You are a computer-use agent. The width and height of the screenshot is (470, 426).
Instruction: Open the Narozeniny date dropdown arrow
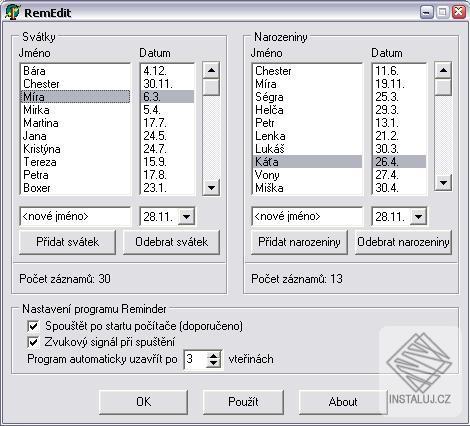tap(418, 217)
